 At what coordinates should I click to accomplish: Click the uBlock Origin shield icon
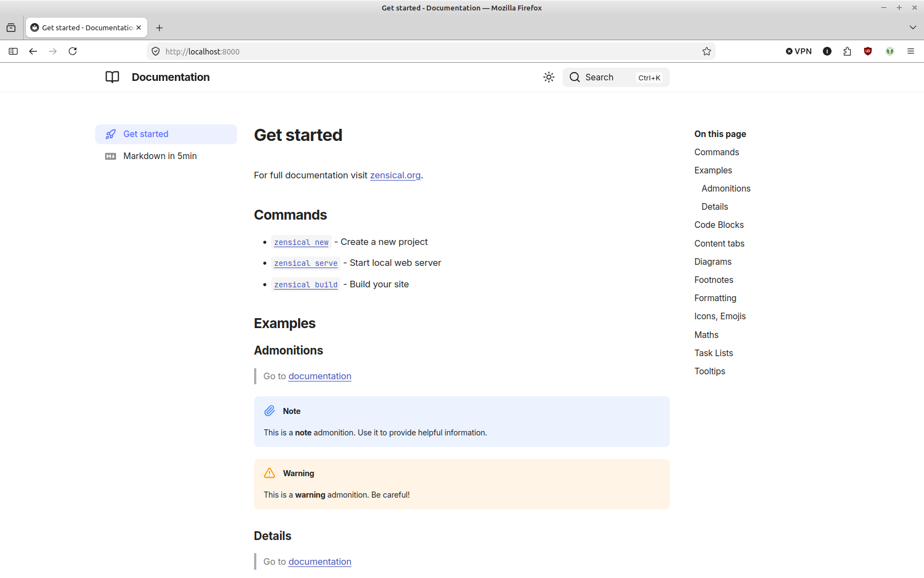pos(868,52)
